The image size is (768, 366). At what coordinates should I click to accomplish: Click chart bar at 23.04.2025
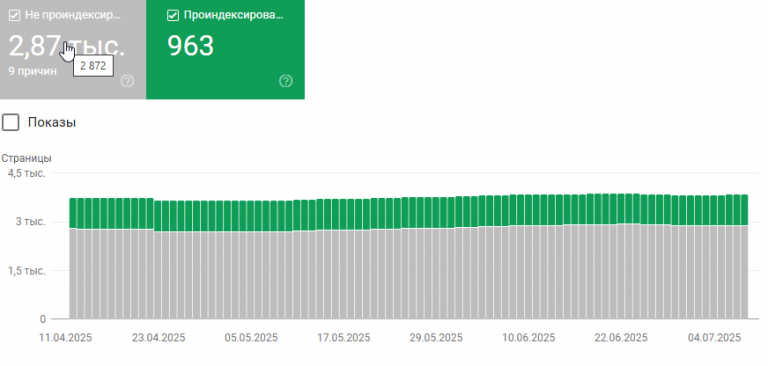click(166, 260)
